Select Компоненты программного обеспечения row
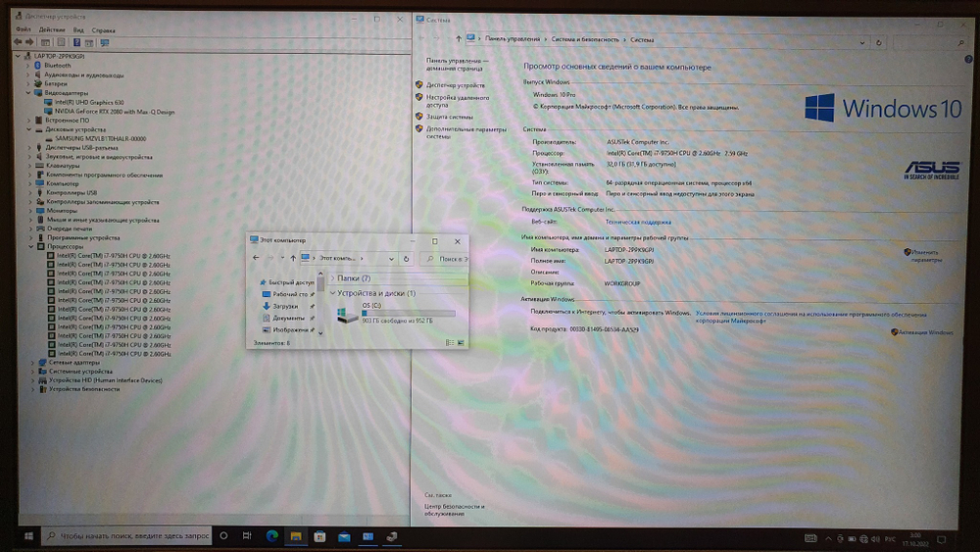The image size is (980, 552). tap(105, 176)
